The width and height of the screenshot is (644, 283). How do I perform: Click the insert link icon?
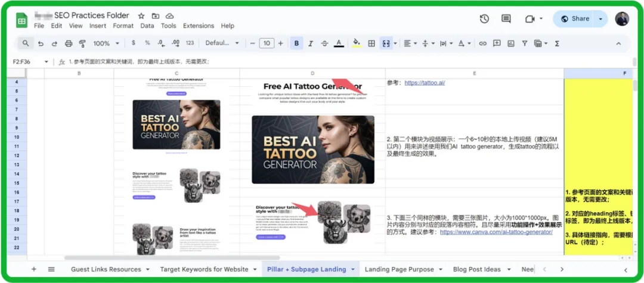point(482,43)
